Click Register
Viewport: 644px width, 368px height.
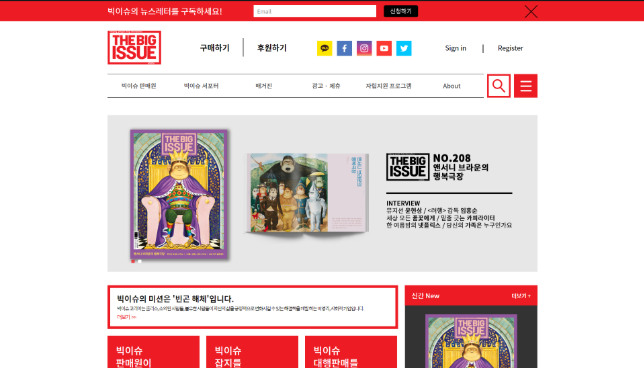click(x=510, y=48)
